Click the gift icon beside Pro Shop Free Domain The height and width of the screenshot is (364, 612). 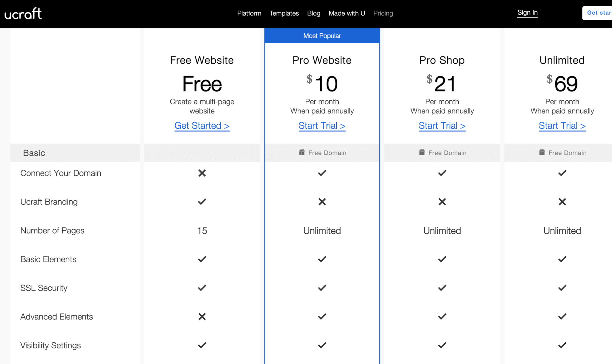(x=422, y=152)
